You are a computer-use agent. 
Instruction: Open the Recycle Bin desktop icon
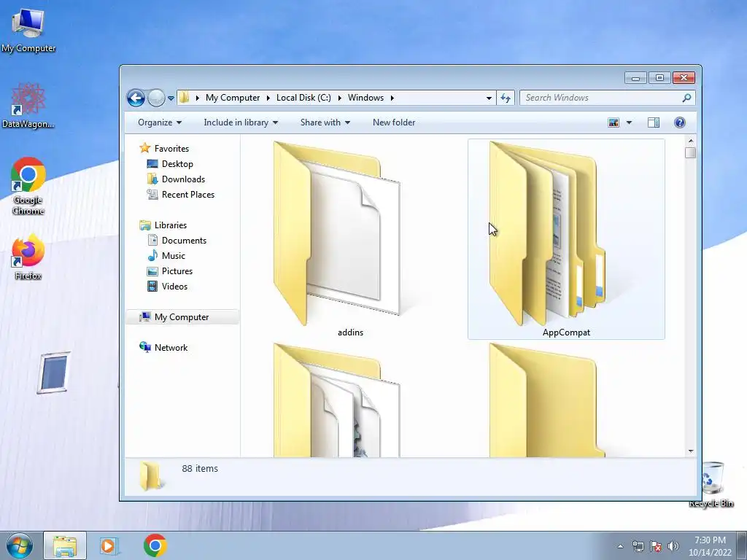pos(712,485)
